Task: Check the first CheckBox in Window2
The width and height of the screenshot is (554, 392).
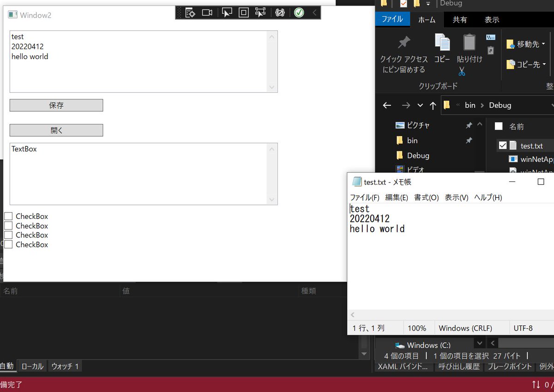Action: coord(8,216)
